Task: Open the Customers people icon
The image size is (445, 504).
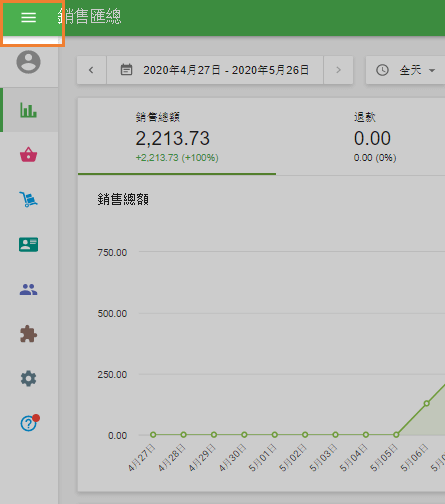Action: (x=28, y=289)
